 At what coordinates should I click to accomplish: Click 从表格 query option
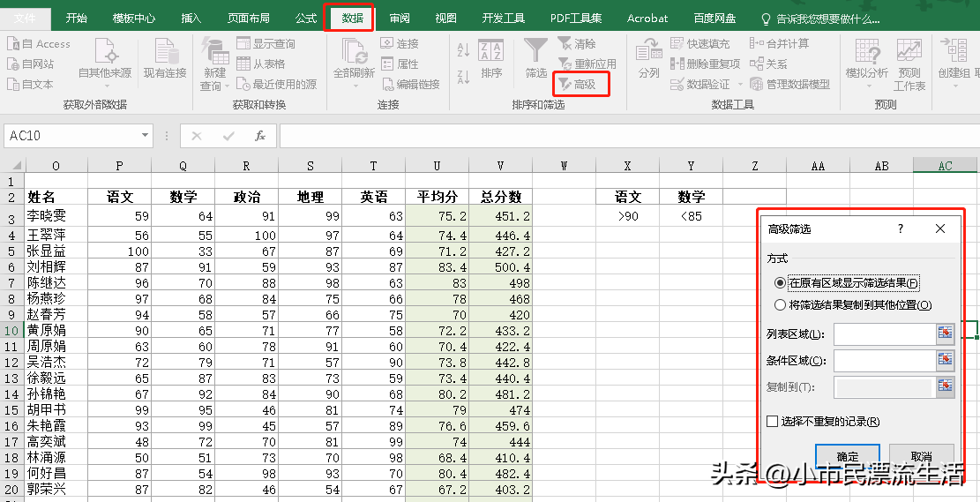click(261, 64)
